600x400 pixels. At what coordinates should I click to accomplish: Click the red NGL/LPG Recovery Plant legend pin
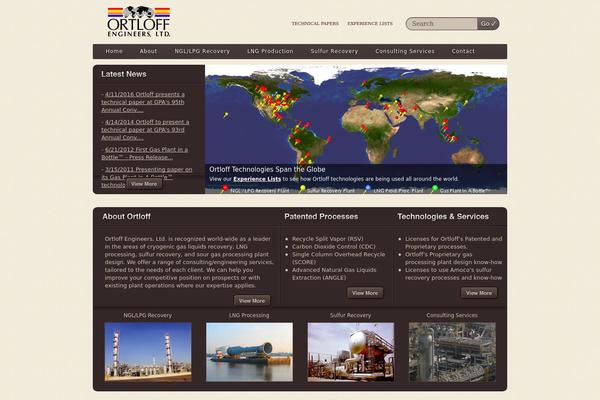pos(225,189)
